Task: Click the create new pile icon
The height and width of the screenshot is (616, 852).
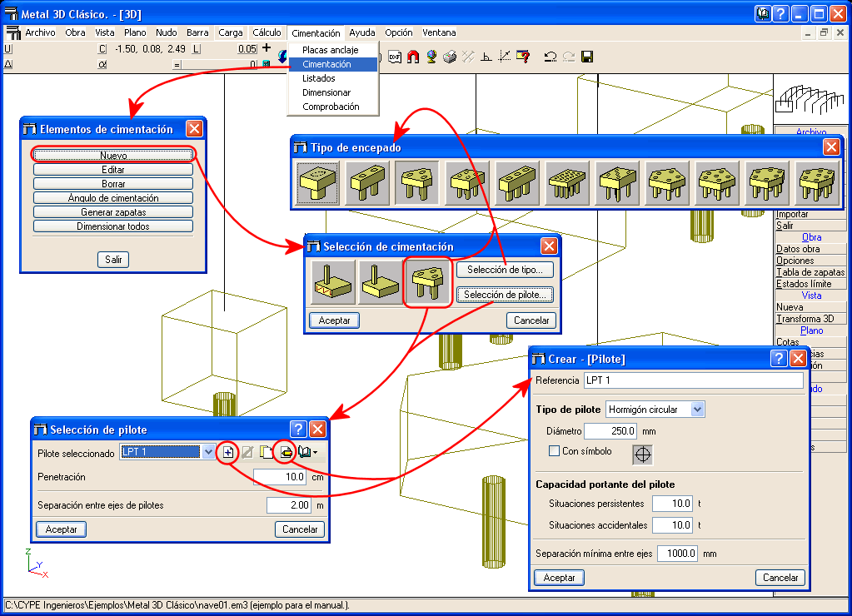Action: tap(227, 452)
